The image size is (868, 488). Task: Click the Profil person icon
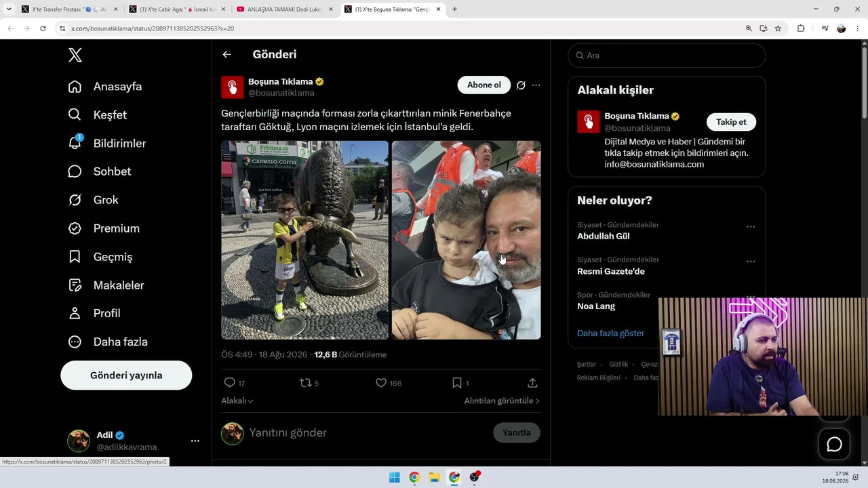pos(75,313)
